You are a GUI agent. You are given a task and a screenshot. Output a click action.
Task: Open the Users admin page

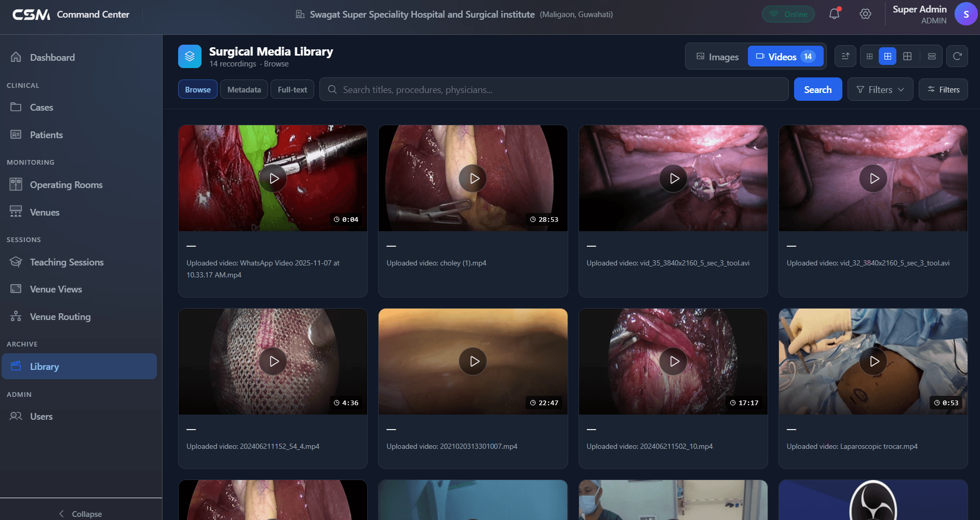tap(79, 416)
